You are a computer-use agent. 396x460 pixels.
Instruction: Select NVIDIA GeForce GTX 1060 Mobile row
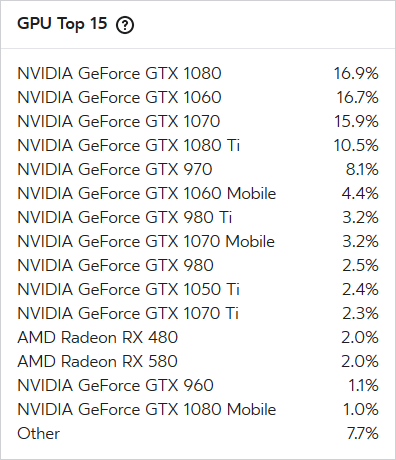pyautogui.click(x=198, y=193)
